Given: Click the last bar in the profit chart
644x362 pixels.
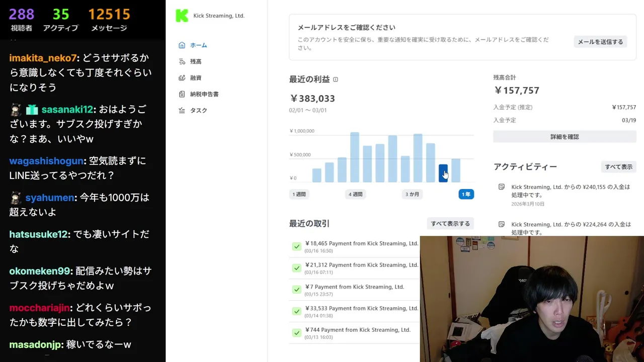Looking at the screenshot, I should point(456,170).
